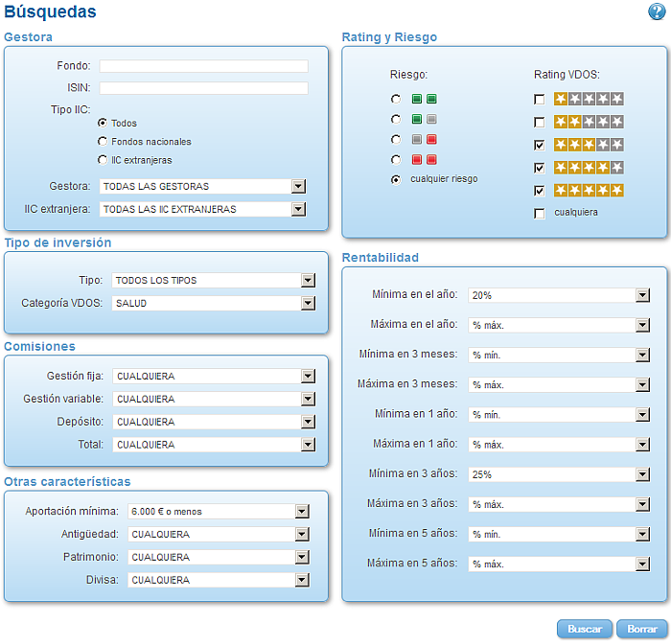Open the 'Mínima en 3 años' 25% dropdown
This screenshot has height=644, width=671.
point(559,474)
